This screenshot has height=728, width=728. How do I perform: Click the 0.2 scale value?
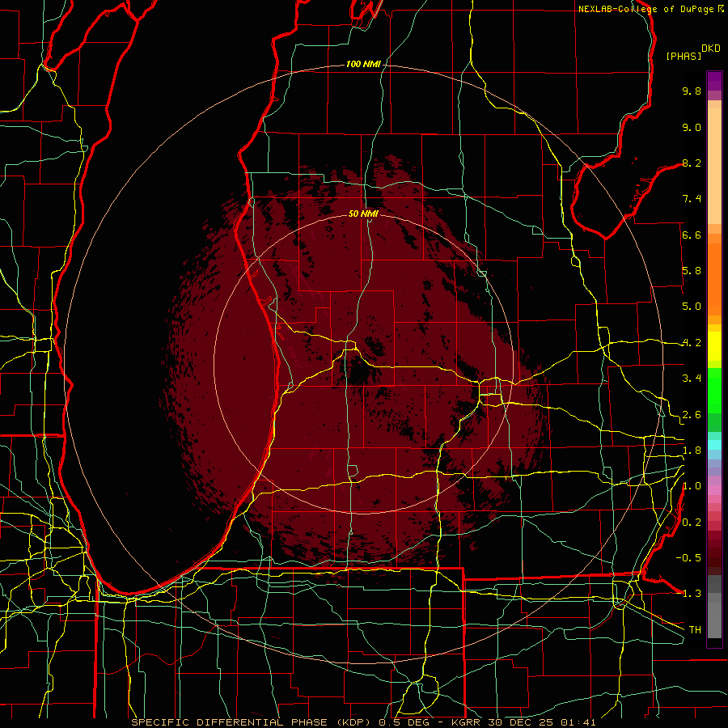click(x=692, y=523)
